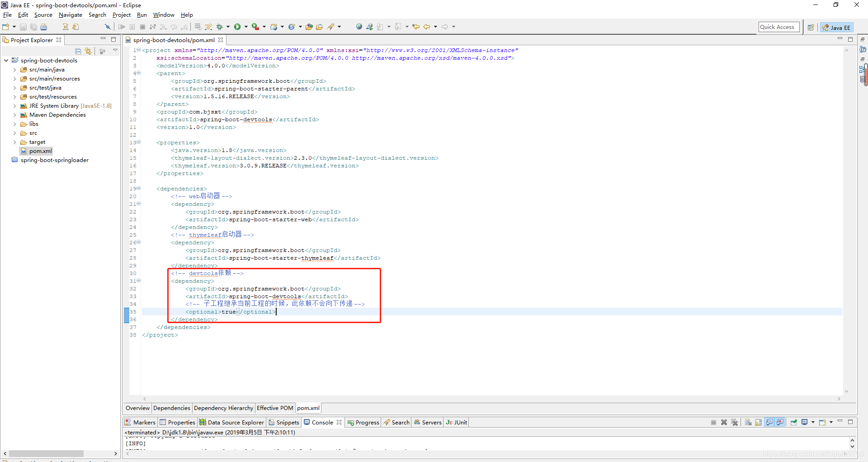Expand the src/main/java folder
This screenshot has width=868, height=462.
point(15,70)
